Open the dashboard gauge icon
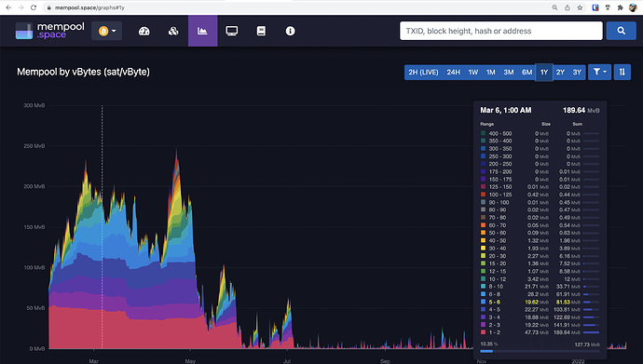This screenshot has height=364, width=643. coord(144,31)
